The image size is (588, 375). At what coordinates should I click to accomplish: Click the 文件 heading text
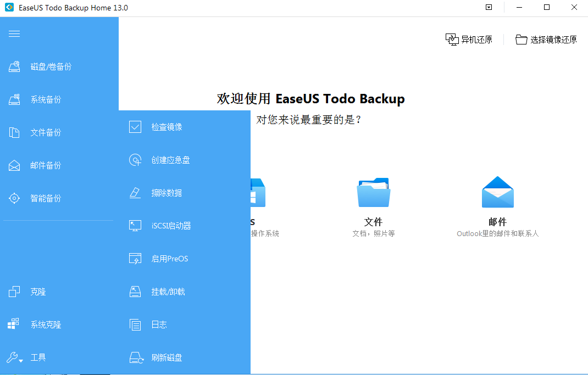tap(374, 222)
